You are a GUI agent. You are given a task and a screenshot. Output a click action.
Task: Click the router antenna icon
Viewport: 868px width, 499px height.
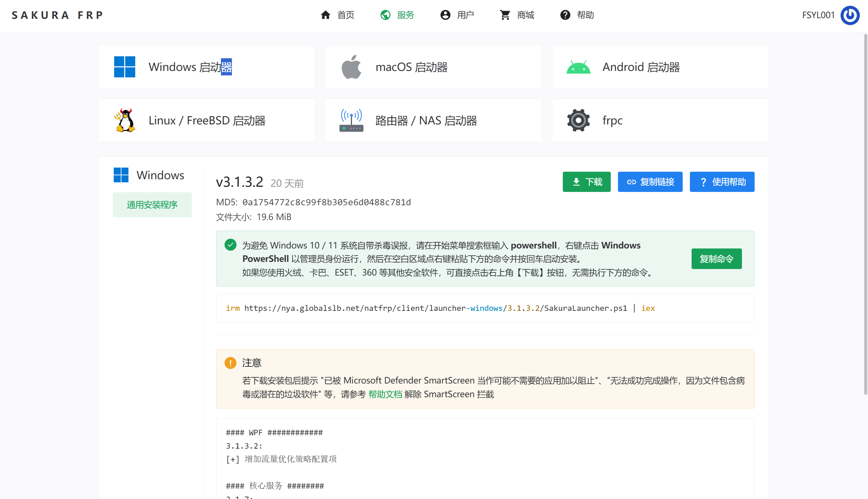pyautogui.click(x=351, y=120)
